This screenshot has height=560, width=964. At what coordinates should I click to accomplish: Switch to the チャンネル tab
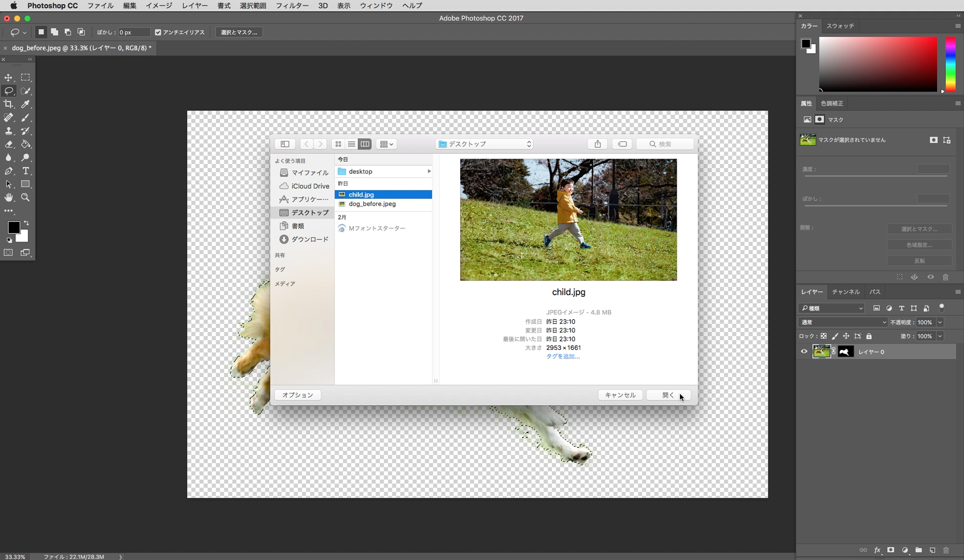coord(846,292)
